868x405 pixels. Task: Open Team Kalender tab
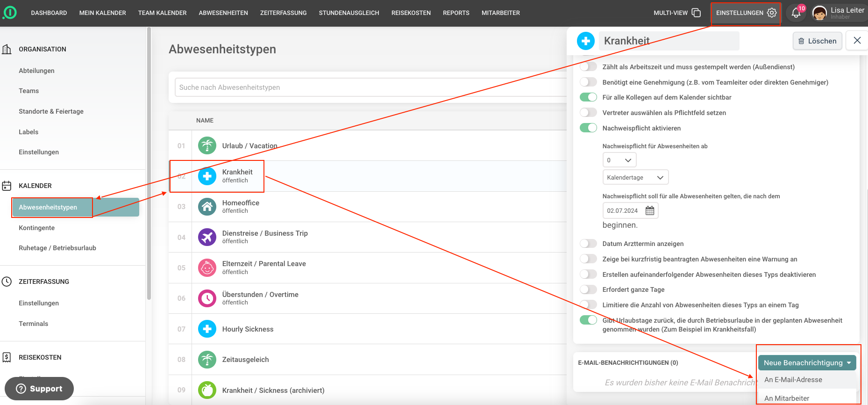162,13
